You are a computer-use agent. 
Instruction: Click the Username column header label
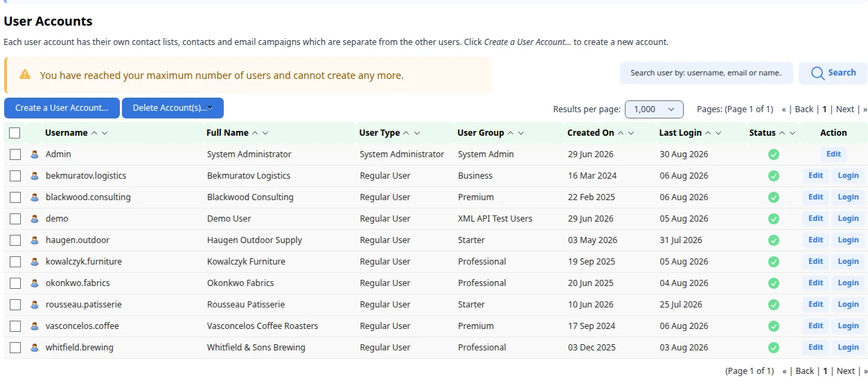point(67,133)
